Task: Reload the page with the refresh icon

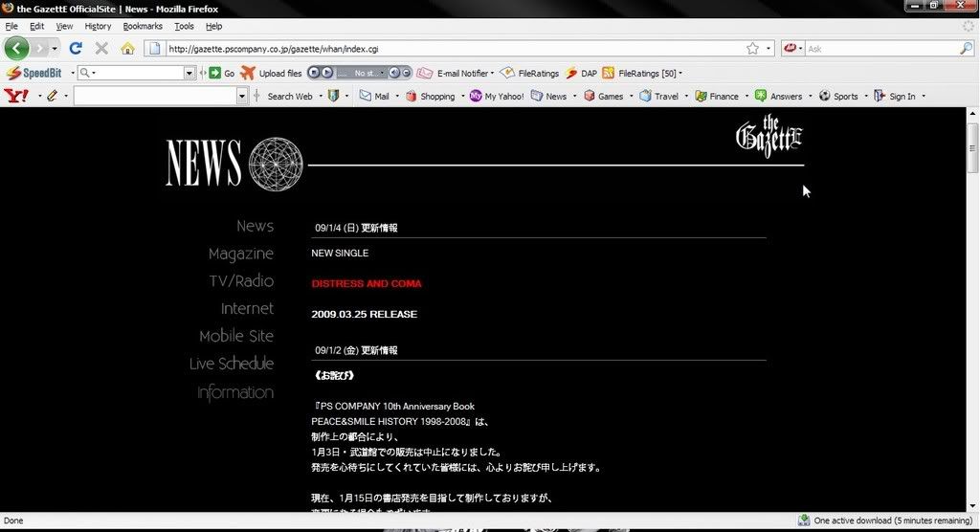Action: 76,48
